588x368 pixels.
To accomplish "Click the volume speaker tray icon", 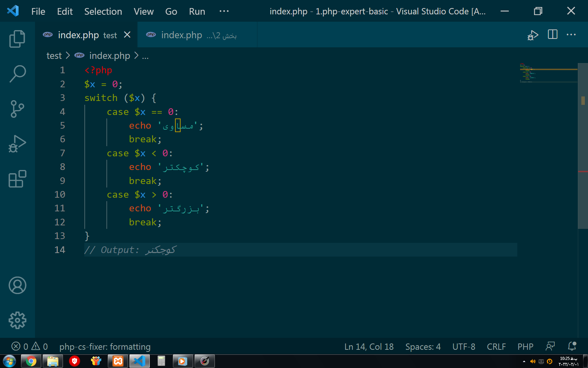I will [533, 361].
